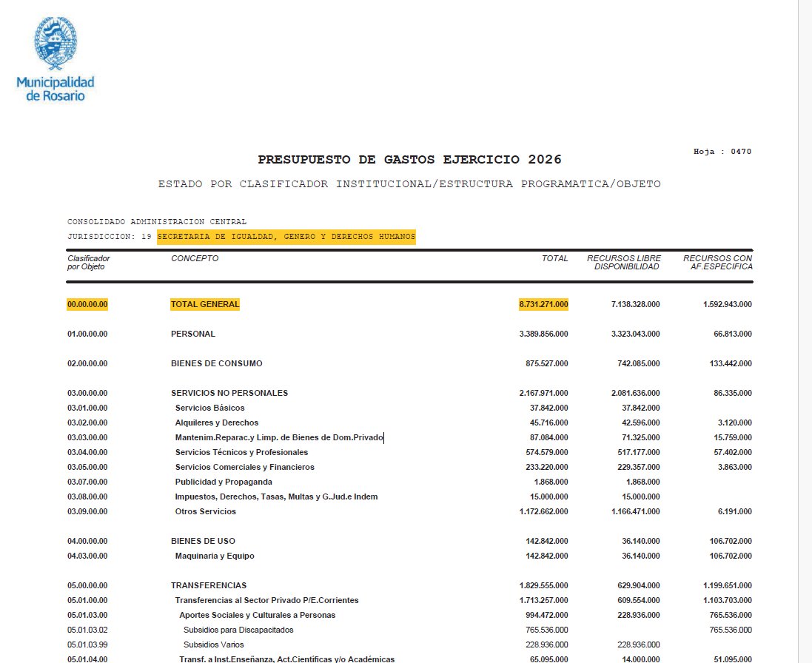The height and width of the screenshot is (663, 812).
Task: Click 'Servicios Comerciales y Financieros' label
Action: pyautogui.click(x=244, y=467)
